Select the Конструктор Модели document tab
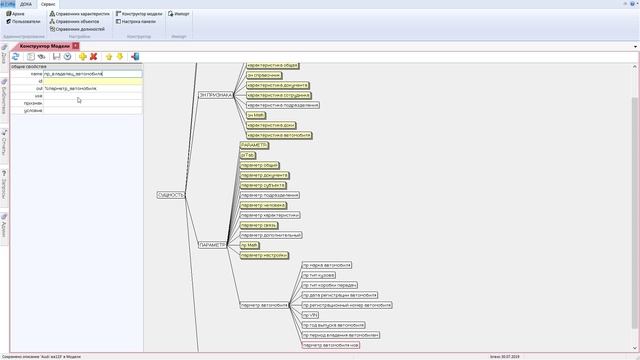Image resolution: width=640 pixels, height=360 pixels. point(44,46)
